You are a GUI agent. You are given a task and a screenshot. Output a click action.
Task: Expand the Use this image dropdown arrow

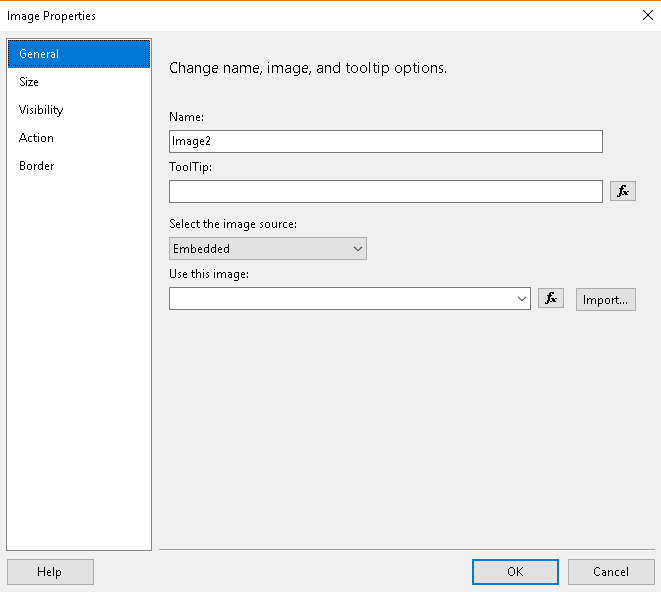pos(522,299)
